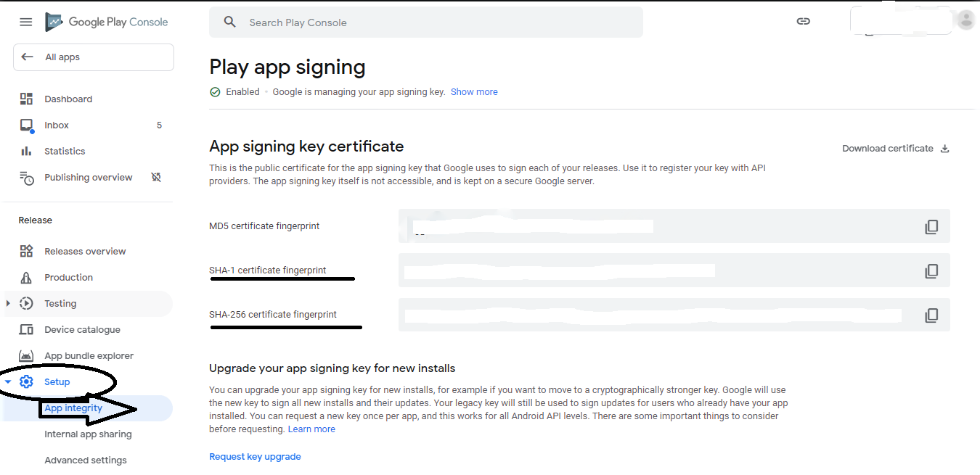Go to Statistics page

(65, 152)
